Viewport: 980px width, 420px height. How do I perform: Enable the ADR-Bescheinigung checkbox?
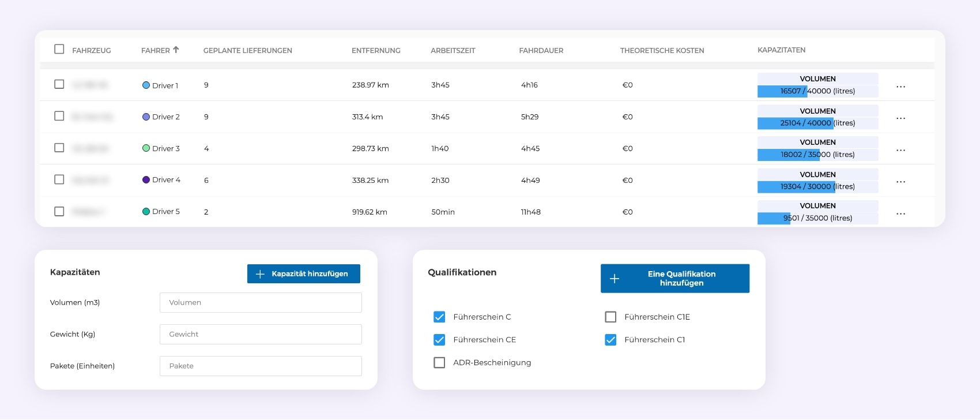[439, 363]
